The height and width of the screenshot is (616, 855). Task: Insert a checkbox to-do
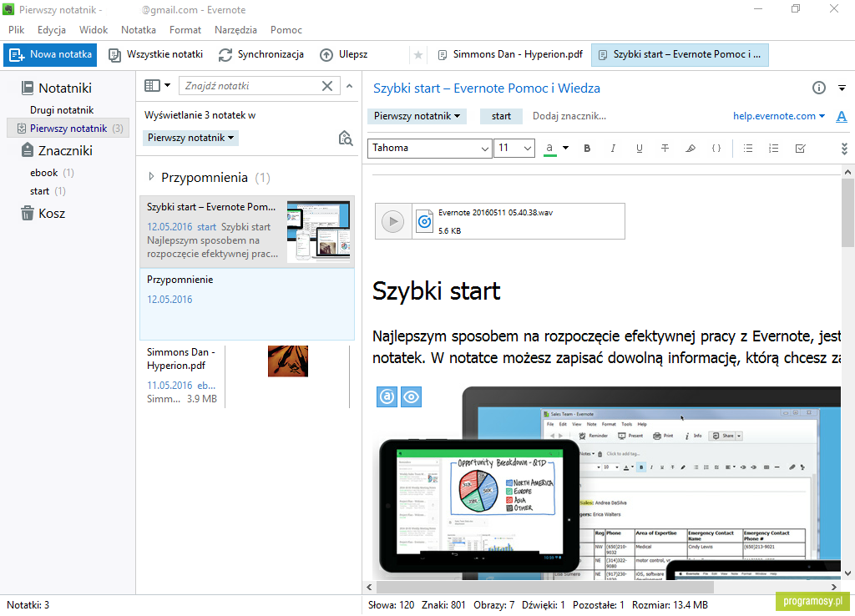[x=800, y=149]
